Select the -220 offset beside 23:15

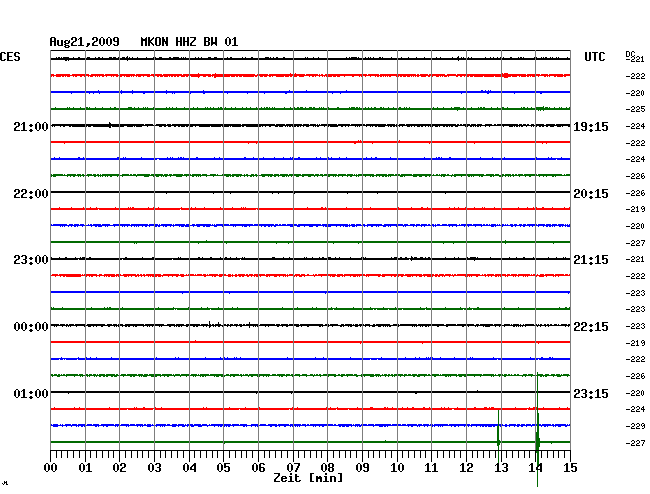(x=635, y=393)
